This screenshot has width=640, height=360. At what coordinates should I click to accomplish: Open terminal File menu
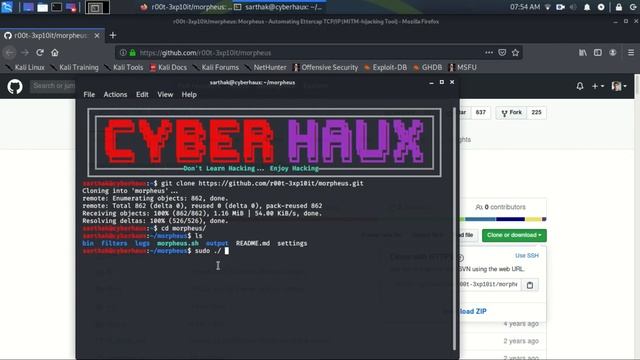click(x=89, y=94)
